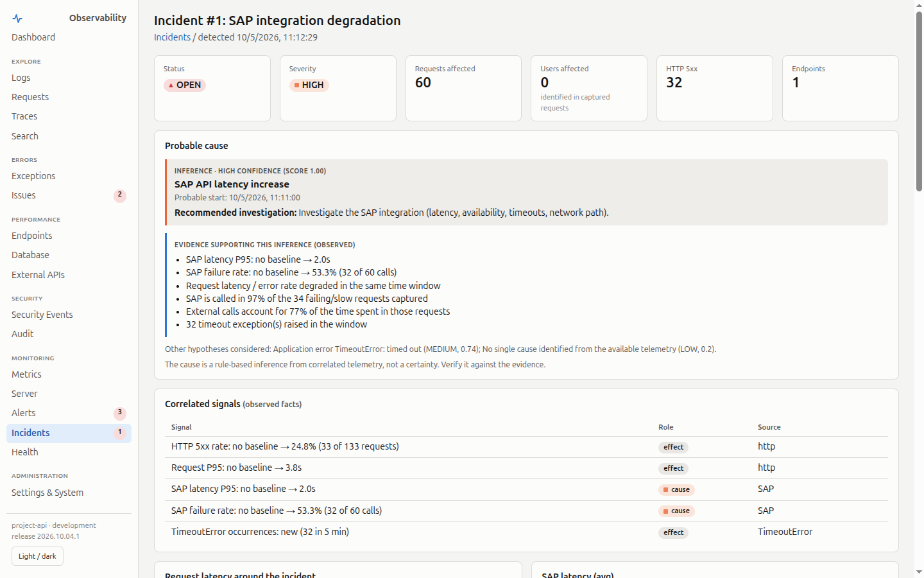Viewport: 924px width, 578px height.
Task: Click the effect badge in TimeoutError occurrences row
Action: pos(673,532)
